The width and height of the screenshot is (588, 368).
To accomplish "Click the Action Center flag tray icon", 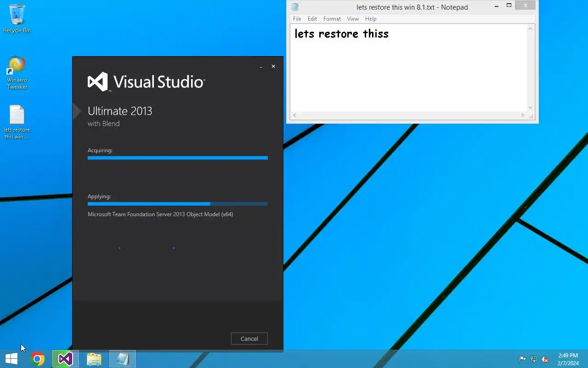I will pos(523,359).
